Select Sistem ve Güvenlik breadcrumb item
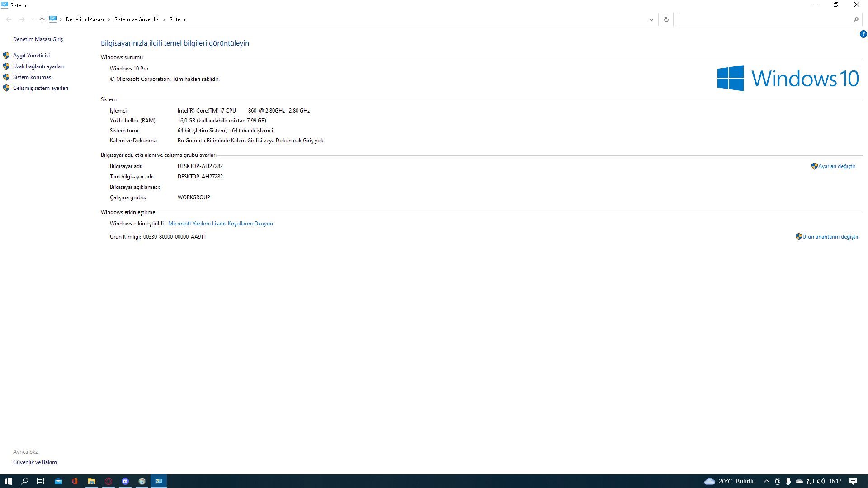The height and width of the screenshot is (488, 868). 136,19
